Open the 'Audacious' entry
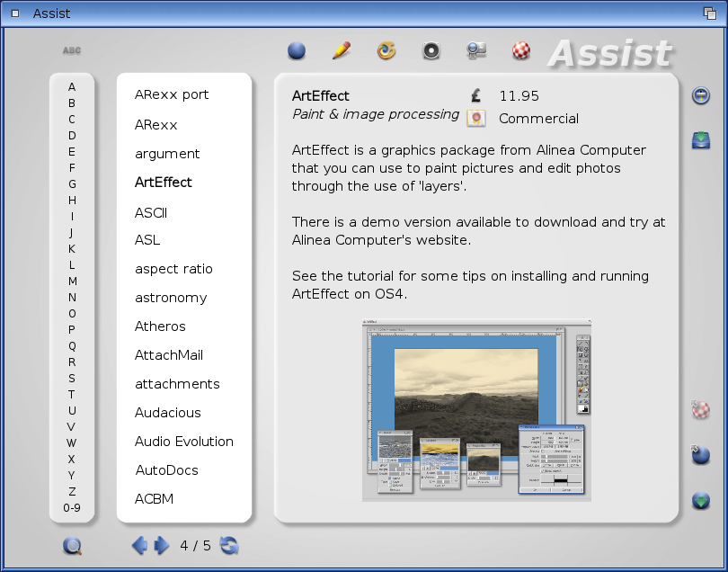This screenshot has height=572, width=728. (x=167, y=413)
